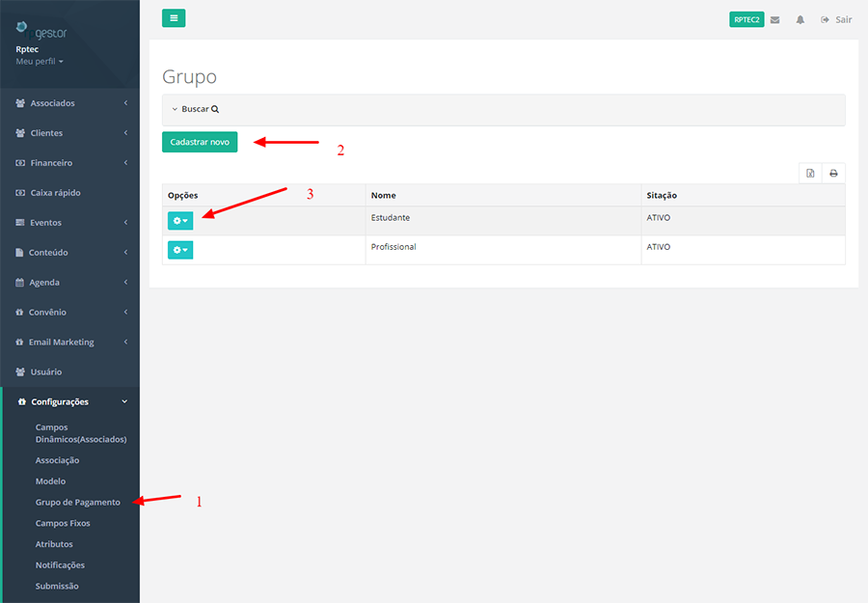Open Usuário in the sidebar
The height and width of the screenshot is (603, 868).
[x=45, y=371]
